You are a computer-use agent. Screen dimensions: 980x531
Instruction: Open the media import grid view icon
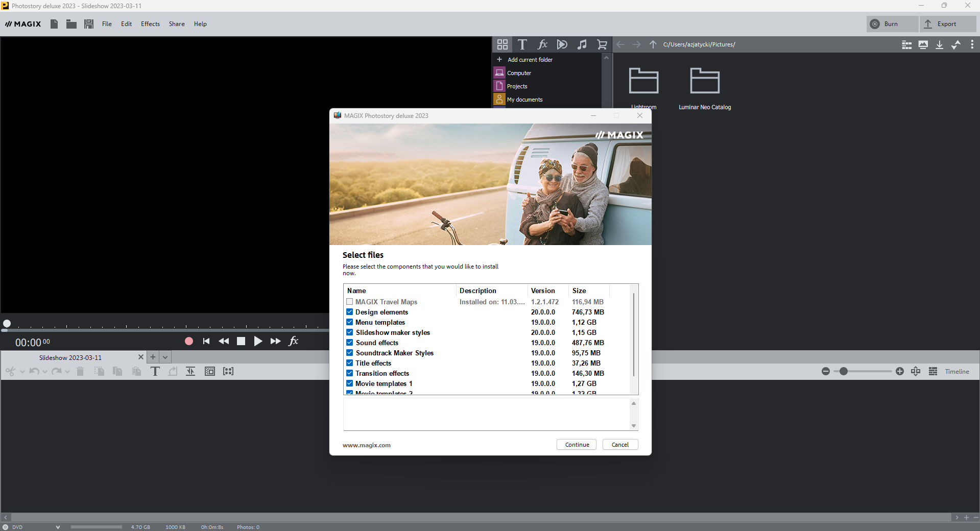503,44
